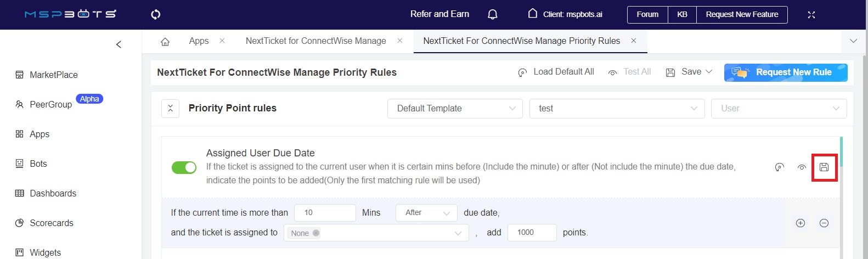Add a new condition row with plus icon
The width and height of the screenshot is (868, 259).
tap(801, 223)
